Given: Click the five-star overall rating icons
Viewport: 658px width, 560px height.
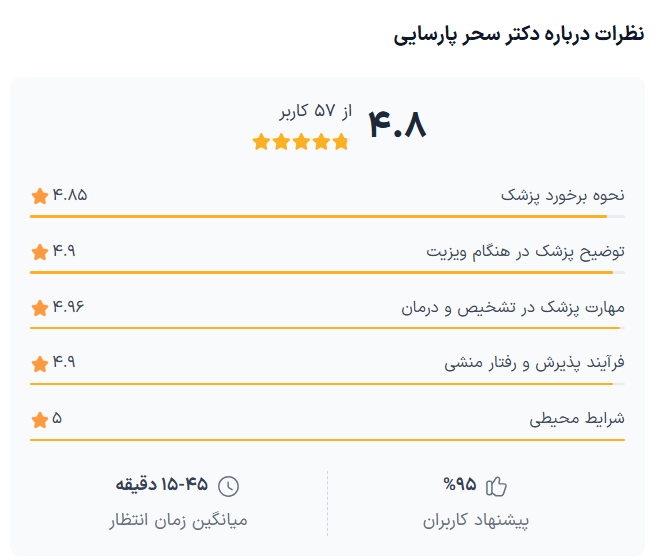Looking at the screenshot, I should click(x=301, y=142).
